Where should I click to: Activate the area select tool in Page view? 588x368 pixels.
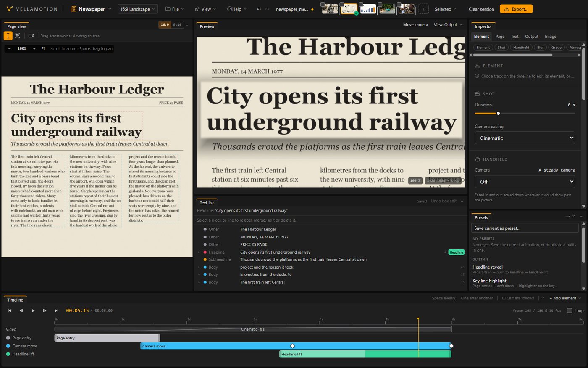(x=18, y=36)
